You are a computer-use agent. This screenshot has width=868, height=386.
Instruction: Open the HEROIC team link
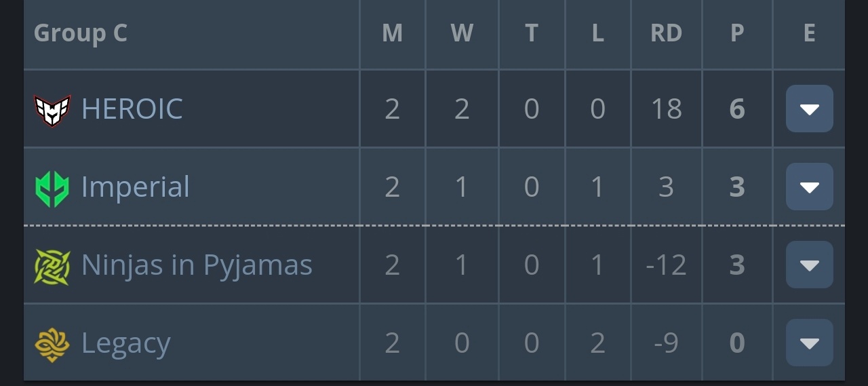(x=132, y=109)
